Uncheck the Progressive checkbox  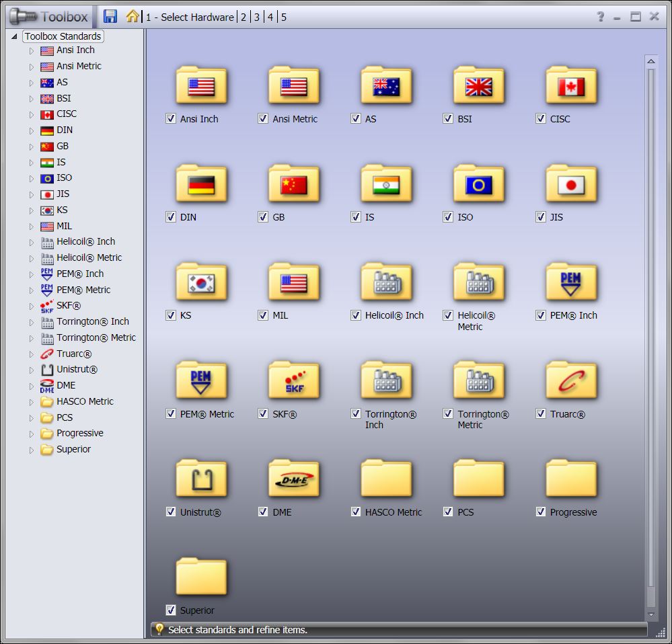tap(540, 512)
